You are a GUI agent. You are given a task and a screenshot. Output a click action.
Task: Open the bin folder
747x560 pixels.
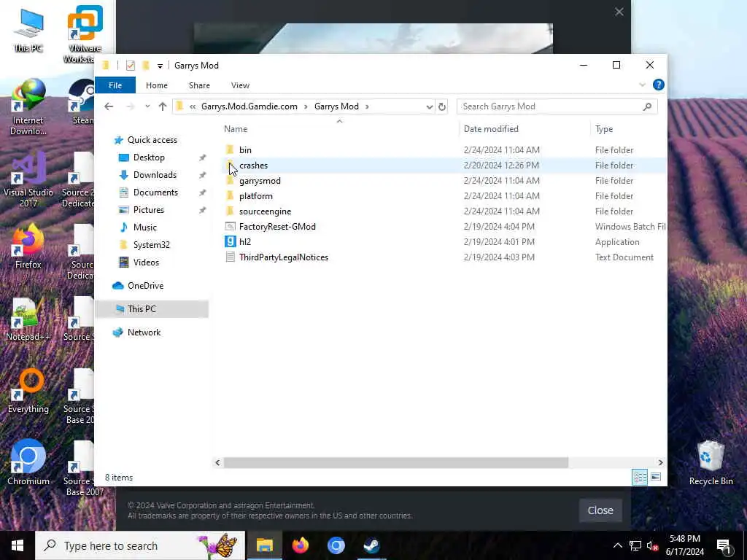(x=245, y=150)
